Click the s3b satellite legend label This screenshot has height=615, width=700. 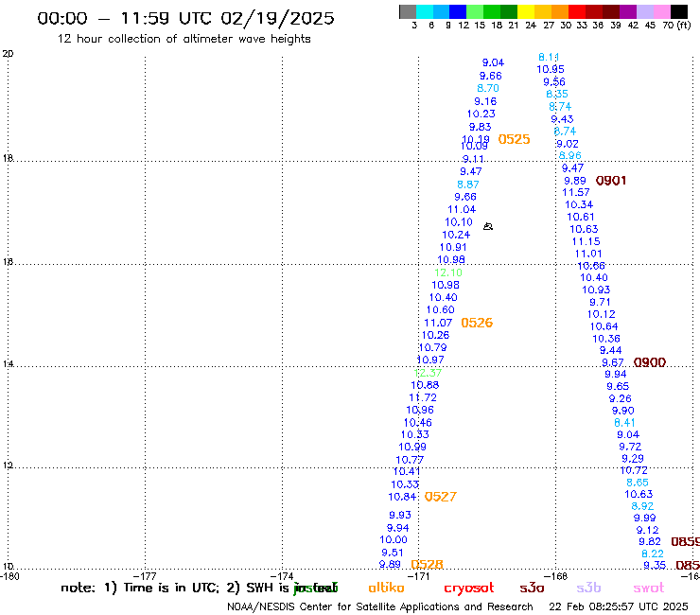(x=588, y=588)
